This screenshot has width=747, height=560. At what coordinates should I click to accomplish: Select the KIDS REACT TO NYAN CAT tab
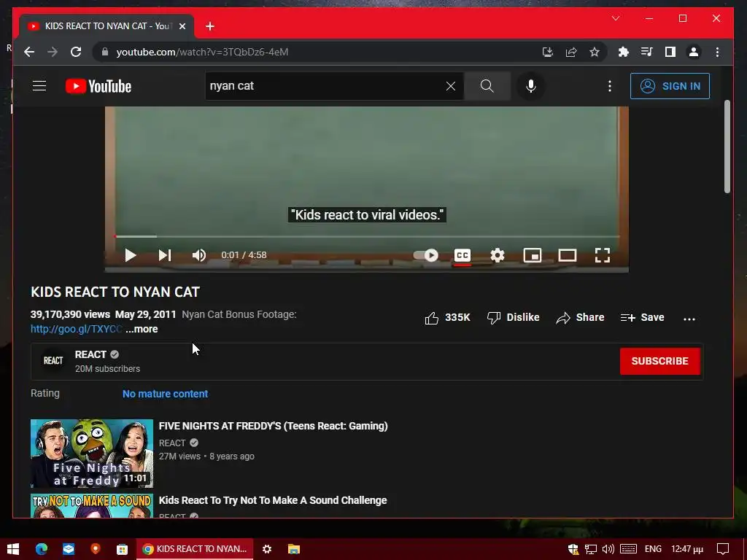107,26
